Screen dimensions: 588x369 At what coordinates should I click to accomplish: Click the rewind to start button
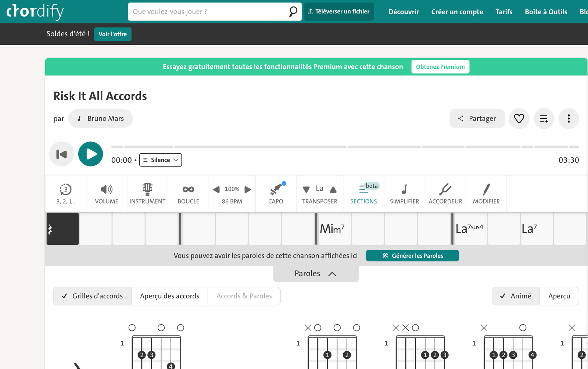(x=62, y=154)
